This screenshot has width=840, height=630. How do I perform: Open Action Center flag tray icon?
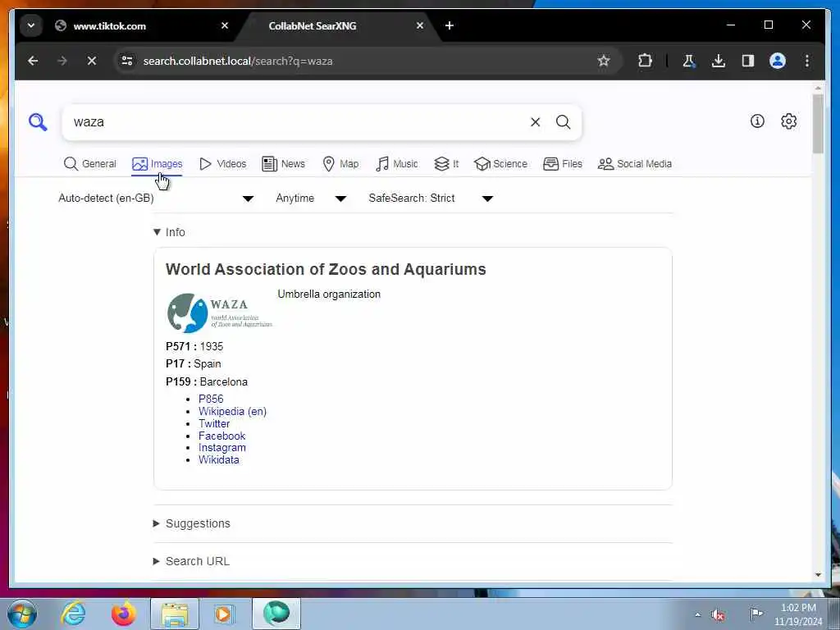[756, 614]
